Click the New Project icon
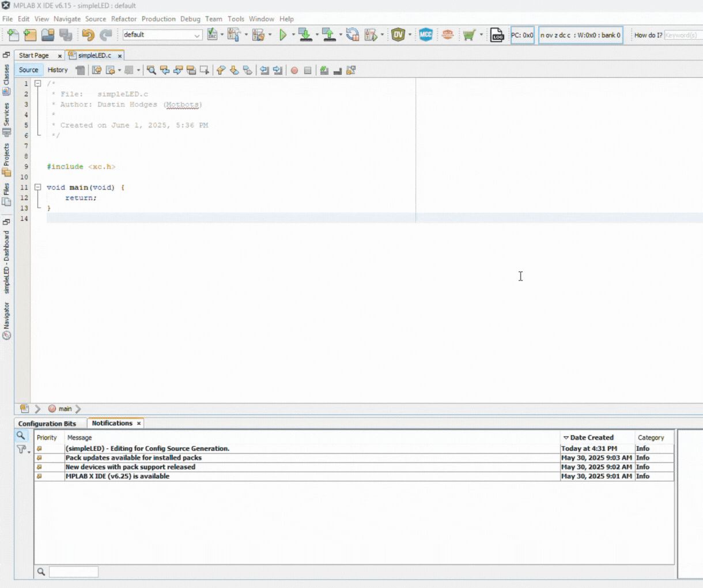This screenshot has width=703, height=588. tap(30, 35)
